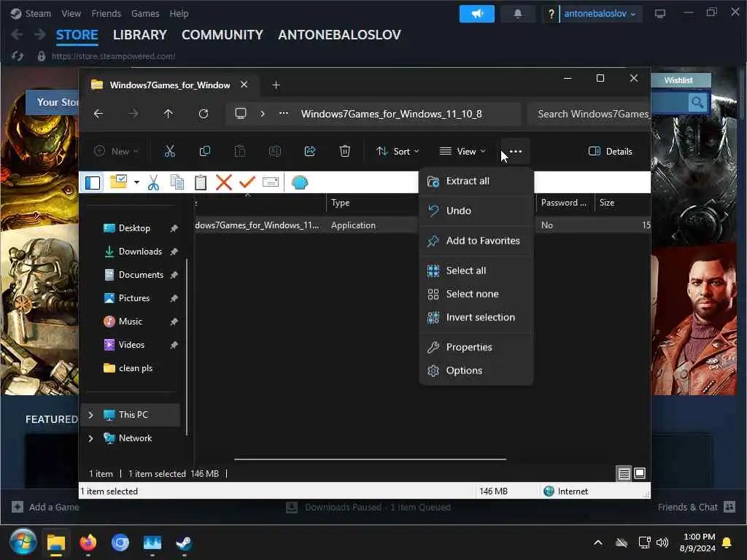Screen dimensions: 747x560
Task: Expand the This PC tree node
Action: pyautogui.click(x=90, y=415)
